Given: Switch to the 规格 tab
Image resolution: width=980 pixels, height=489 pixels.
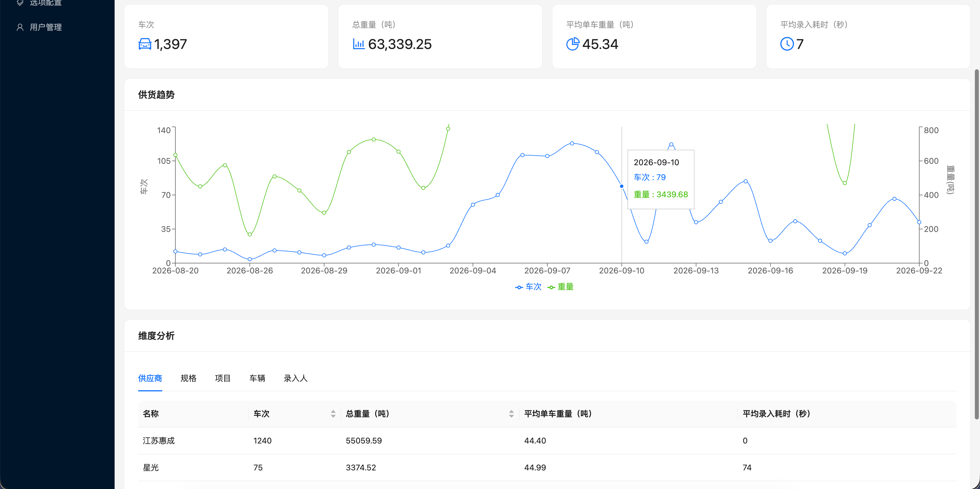Looking at the screenshot, I should [x=188, y=378].
